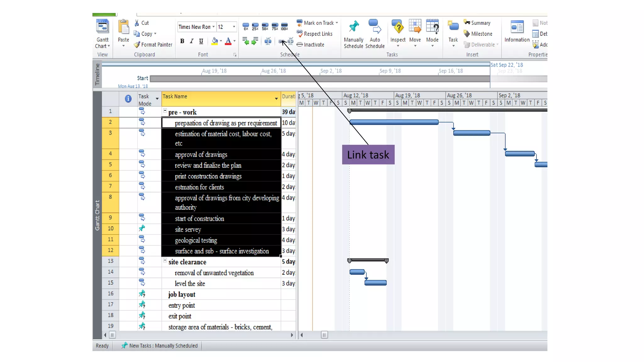
Task: Toggle italic formatting
Action: (x=192, y=41)
